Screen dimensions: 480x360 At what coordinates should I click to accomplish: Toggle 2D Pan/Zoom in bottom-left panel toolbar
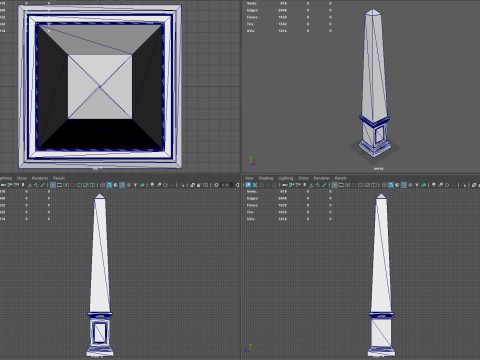click(x=36, y=185)
